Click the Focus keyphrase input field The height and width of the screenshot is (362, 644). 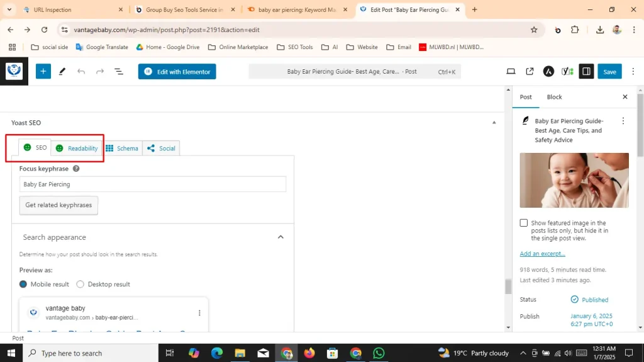152,184
